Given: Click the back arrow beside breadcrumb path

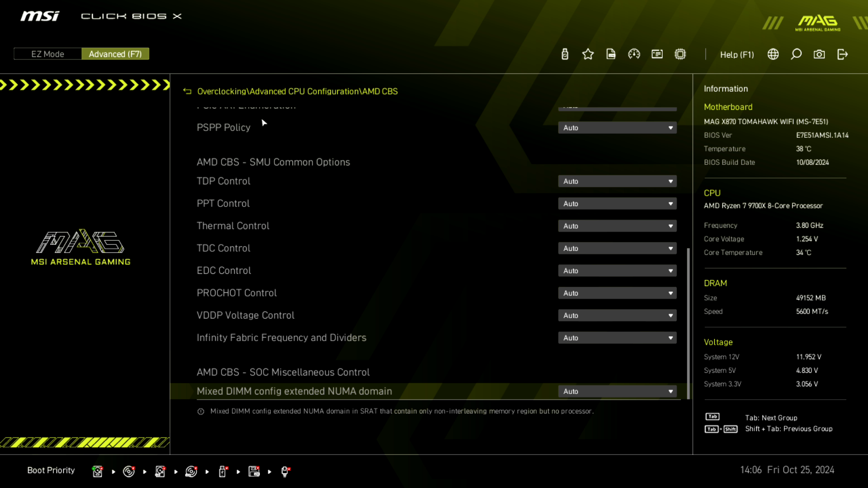Looking at the screenshot, I should coord(187,91).
